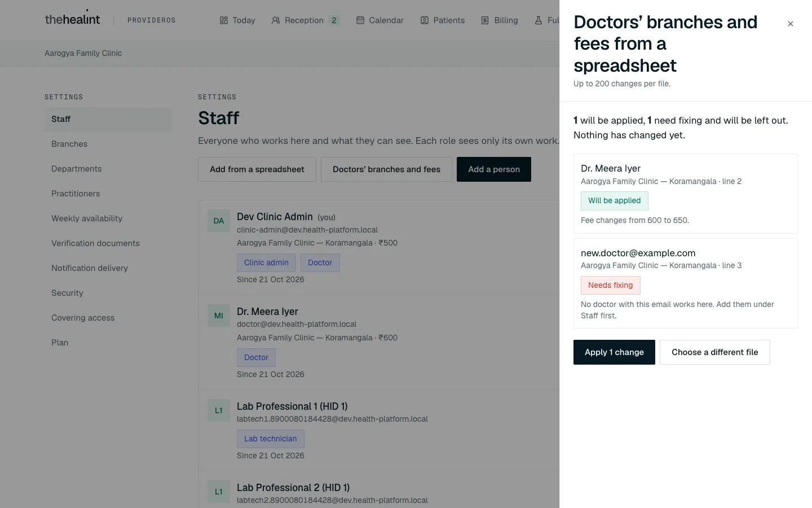Select Verification documents in settings sidebar
The width and height of the screenshot is (812, 508).
click(x=108, y=243)
